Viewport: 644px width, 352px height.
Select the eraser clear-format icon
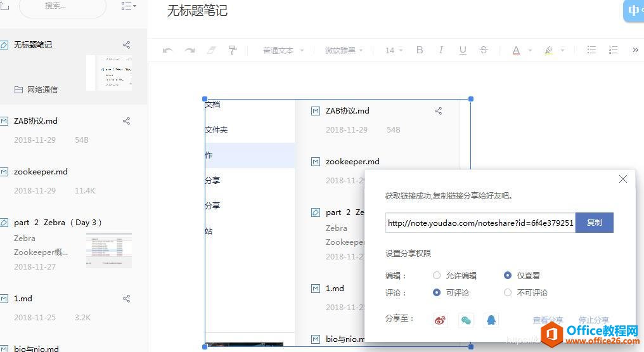click(x=211, y=50)
